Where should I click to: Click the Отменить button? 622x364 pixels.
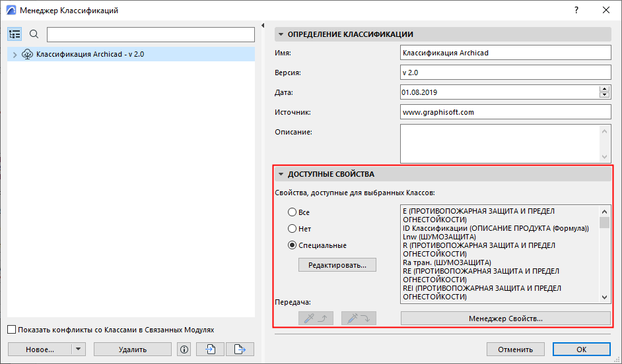coord(515,349)
